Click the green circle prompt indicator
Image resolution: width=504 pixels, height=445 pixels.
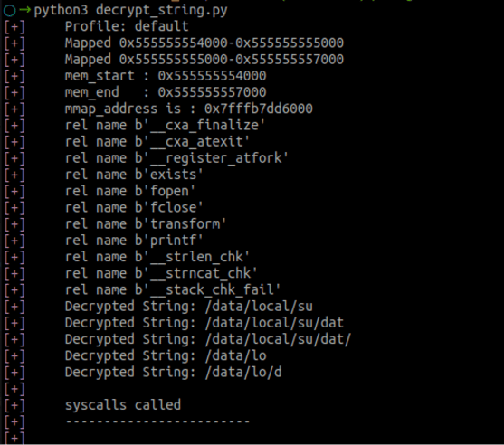[x=10, y=10]
